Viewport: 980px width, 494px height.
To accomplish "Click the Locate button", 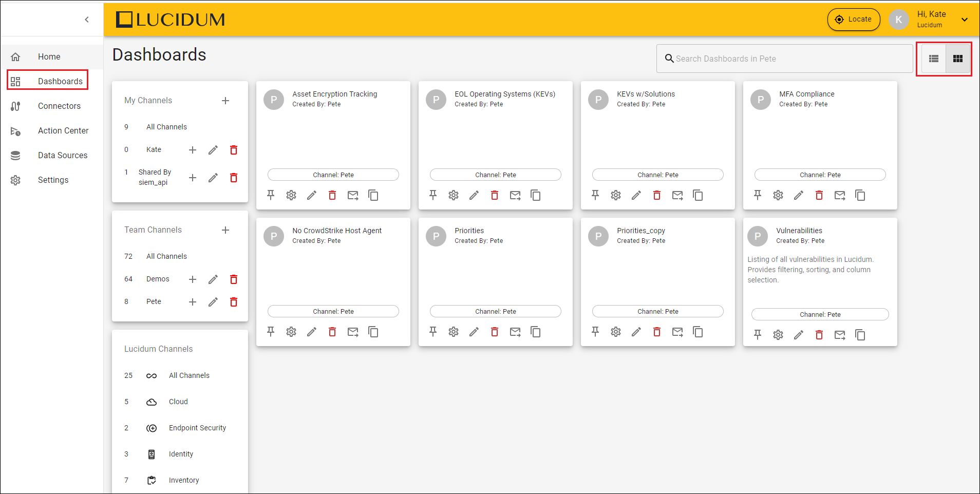I will 854,20.
